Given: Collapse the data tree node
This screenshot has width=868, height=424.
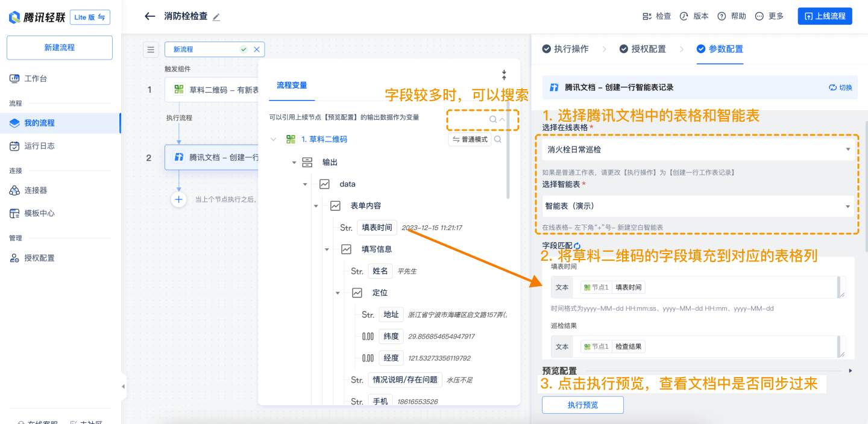Looking at the screenshot, I should point(305,184).
